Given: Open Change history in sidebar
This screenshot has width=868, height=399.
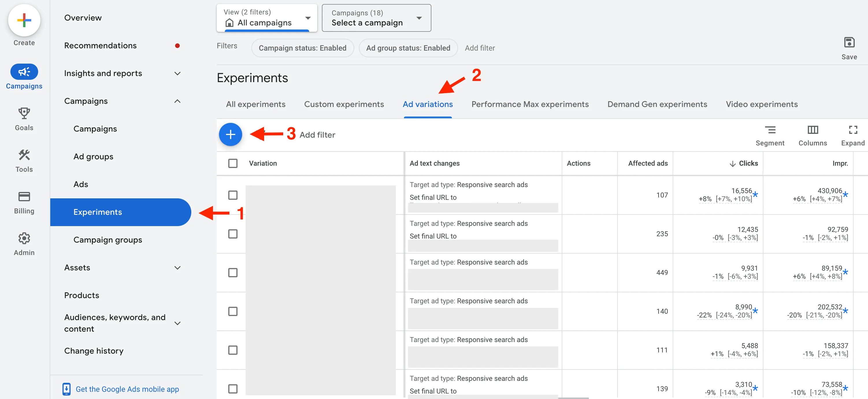Looking at the screenshot, I should pyautogui.click(x=94, y=351).
